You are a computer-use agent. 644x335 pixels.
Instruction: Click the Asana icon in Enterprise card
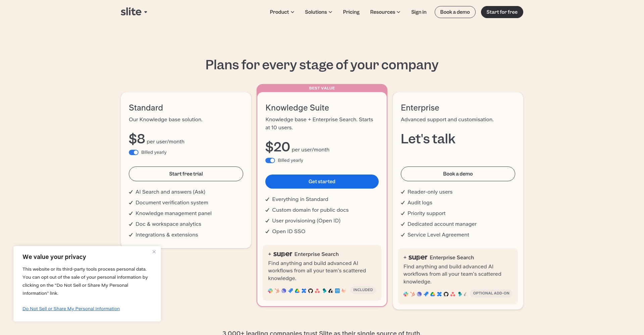click(453, 294)
